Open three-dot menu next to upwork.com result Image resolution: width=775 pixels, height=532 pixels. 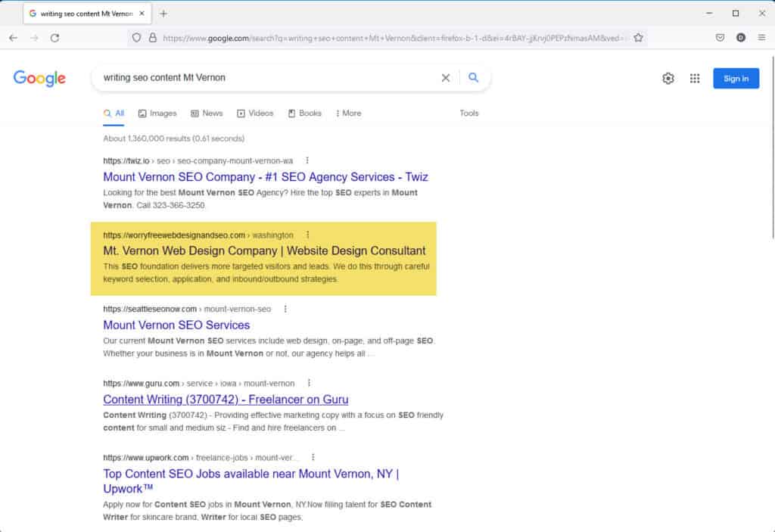pyautogui.click(x=313, y=457)
